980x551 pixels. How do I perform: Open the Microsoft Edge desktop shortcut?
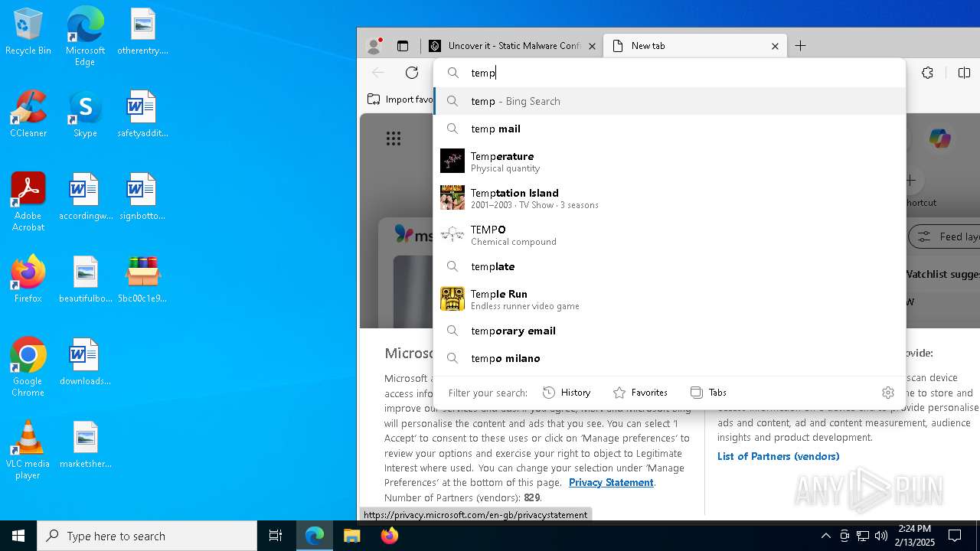coord(85,37)
